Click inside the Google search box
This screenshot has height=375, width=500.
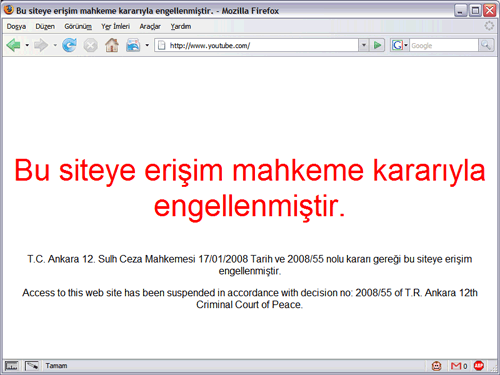444,45
